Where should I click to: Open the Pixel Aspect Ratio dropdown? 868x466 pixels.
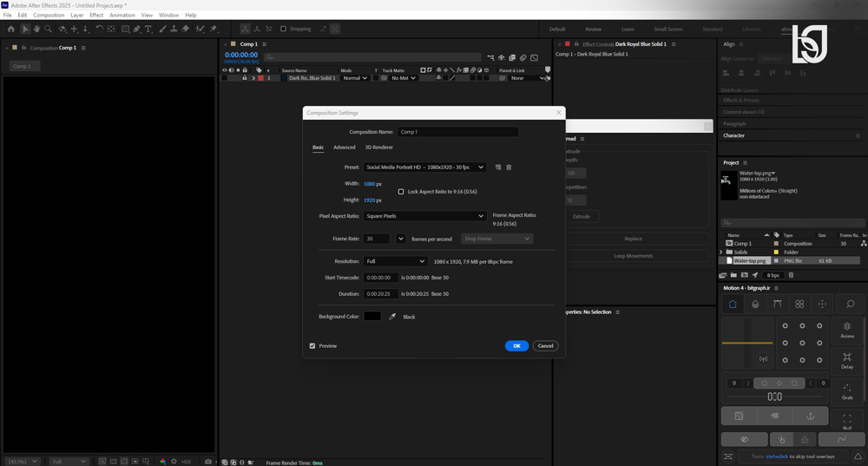[x=424, y=216]
